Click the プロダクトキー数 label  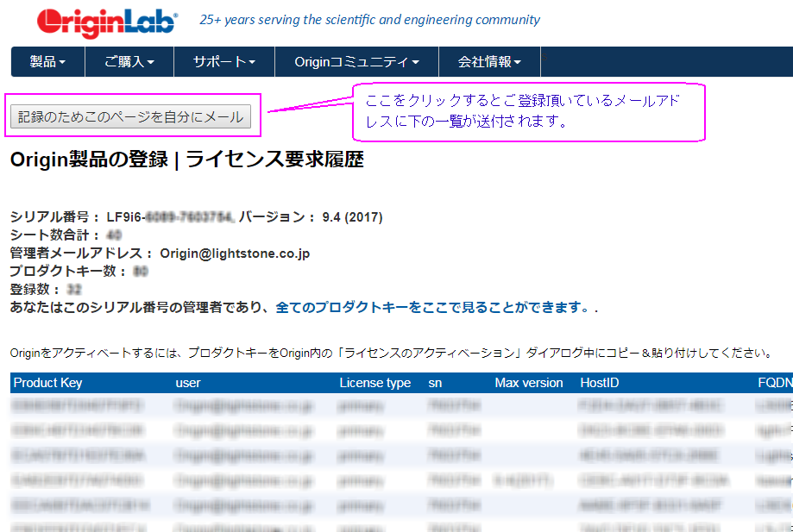(x=68, y=272)
